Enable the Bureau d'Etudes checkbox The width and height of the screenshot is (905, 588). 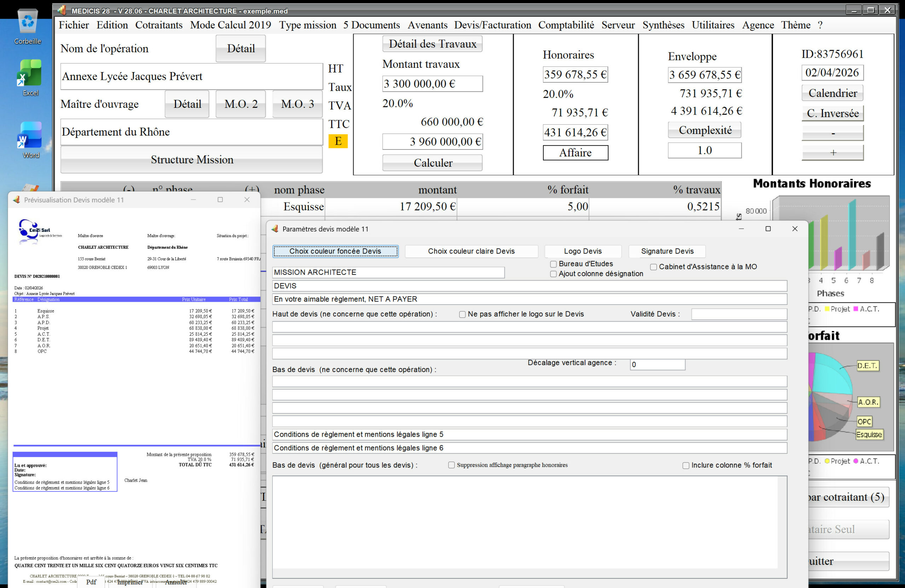point(553,264)
